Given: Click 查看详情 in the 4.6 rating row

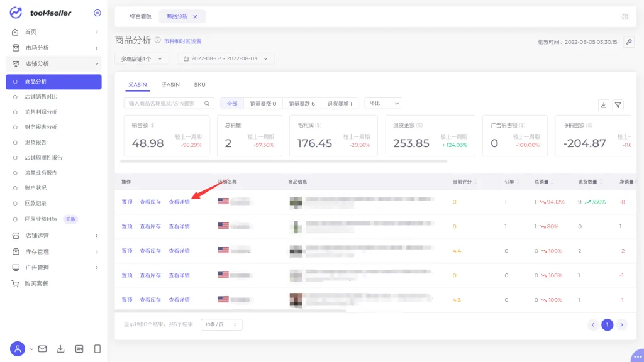Looking at the screenshot, I should [179, 300].
